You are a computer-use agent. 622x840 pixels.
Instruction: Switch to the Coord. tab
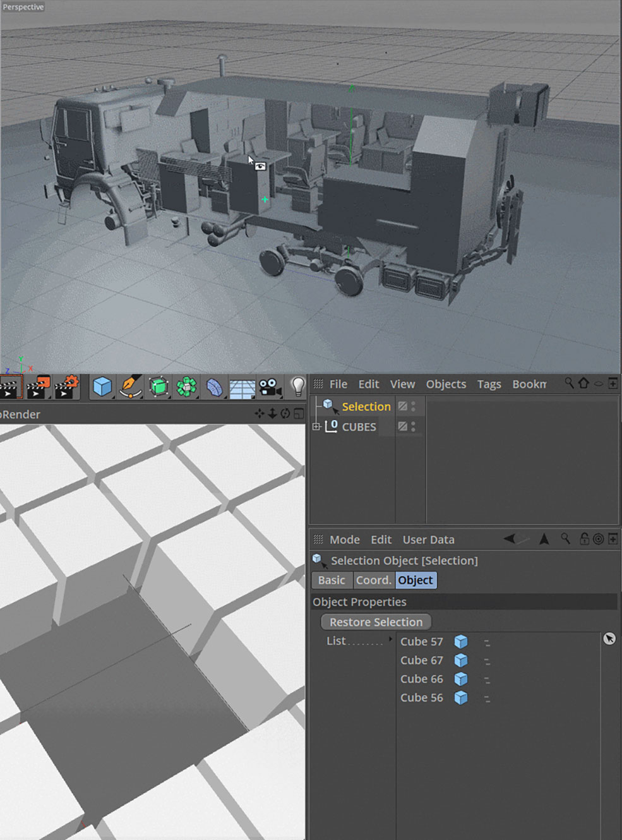pyautogui.click(x=374, y=580)
